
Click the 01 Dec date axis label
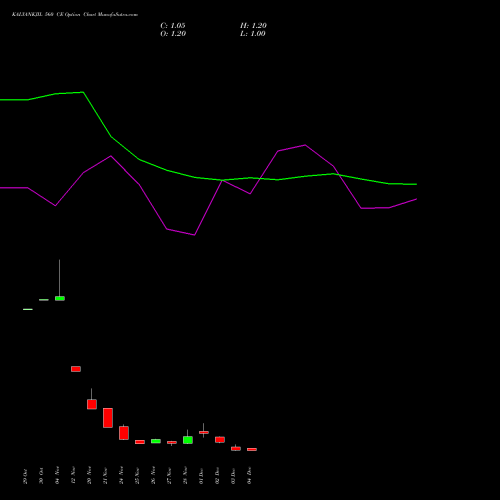202,476
